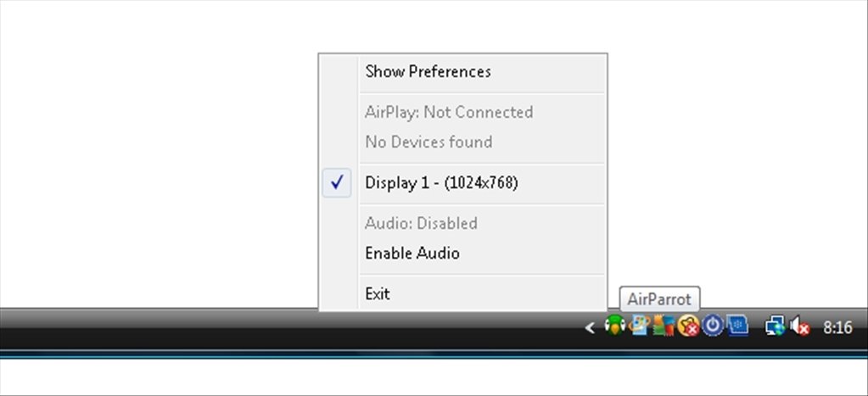Open the clock showing 8:16
Image resolution: width=868 pixels, height=396 pixels.
(837, 327)
